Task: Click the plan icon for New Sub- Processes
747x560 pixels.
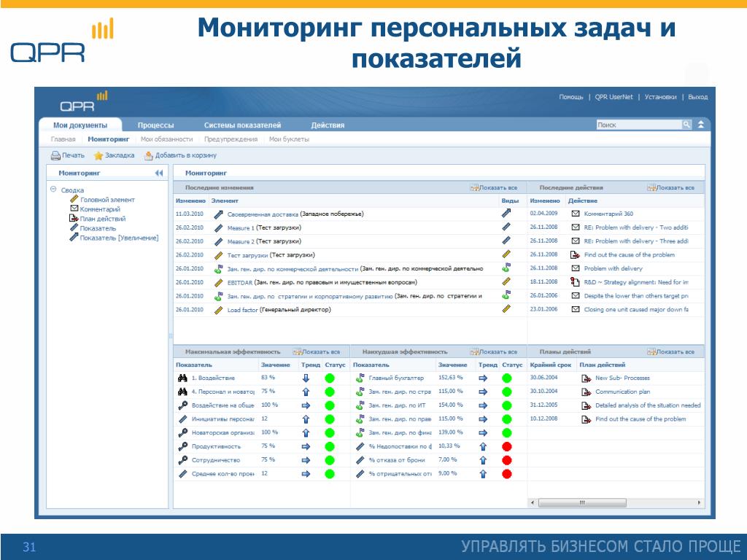Action: point(586,378)
